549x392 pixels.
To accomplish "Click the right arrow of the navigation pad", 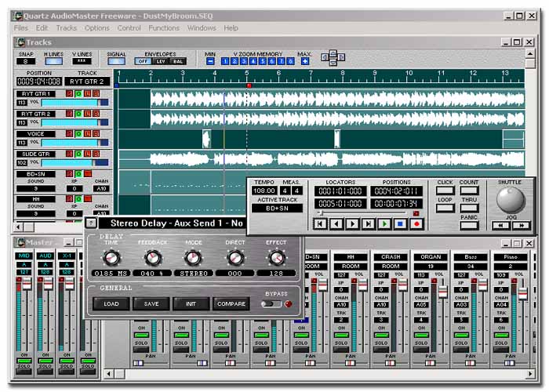I will click(341, 58).
